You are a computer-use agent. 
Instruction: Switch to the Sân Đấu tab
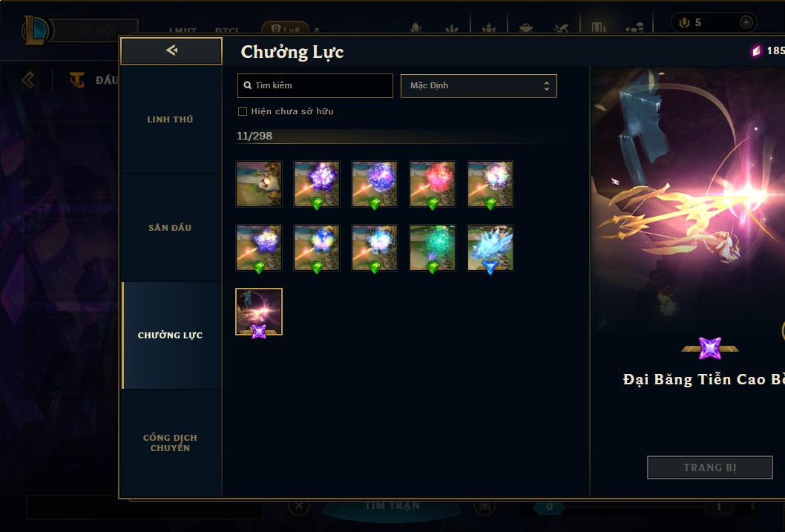coord(171,228)
